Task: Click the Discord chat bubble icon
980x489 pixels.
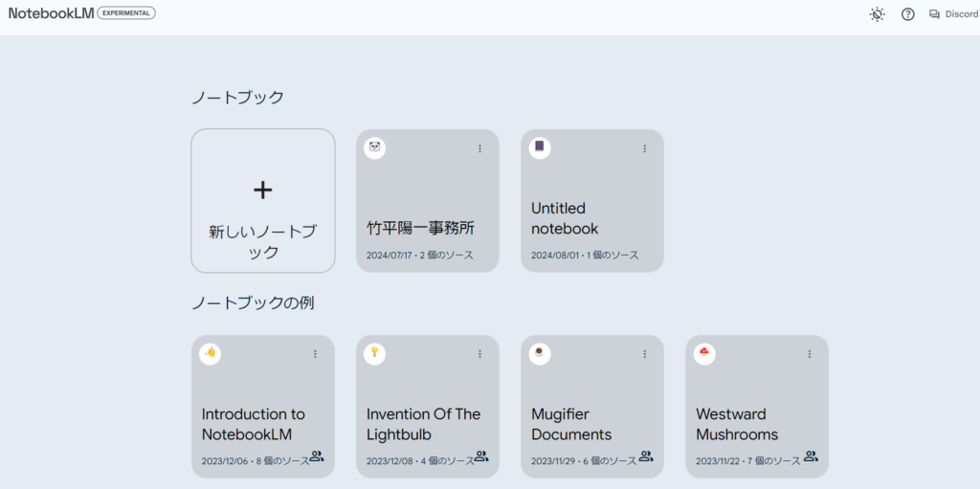Action: [934, 14]
